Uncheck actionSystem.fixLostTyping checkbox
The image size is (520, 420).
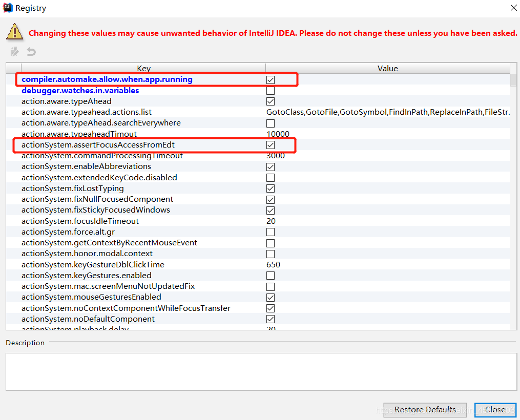click(x=271, y=188)
